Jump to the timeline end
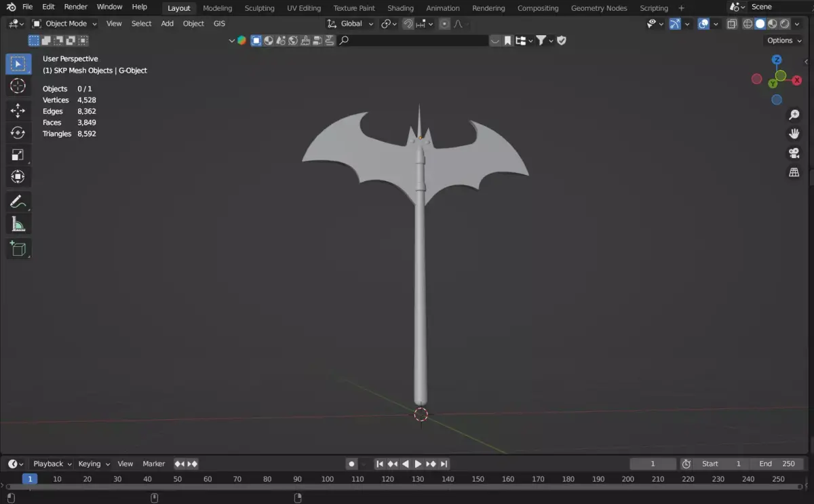Screen dimensions: 814x504 coord(444,464)
